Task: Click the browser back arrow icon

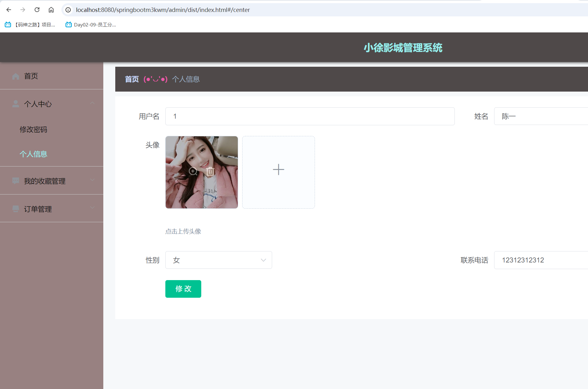Action: (x=9, y=10)
